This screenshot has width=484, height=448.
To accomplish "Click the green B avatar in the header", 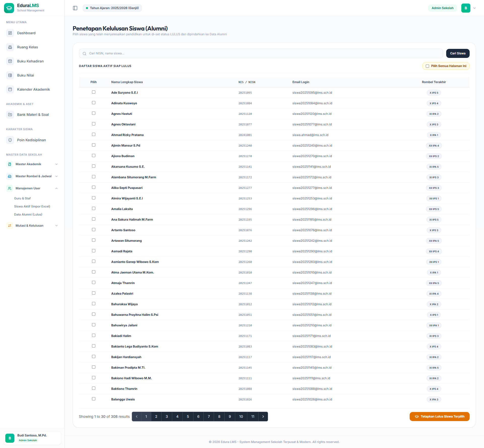I will coord(466,8).
